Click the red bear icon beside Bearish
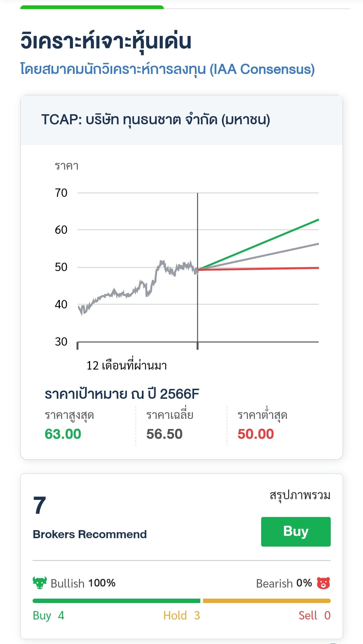 323,583
